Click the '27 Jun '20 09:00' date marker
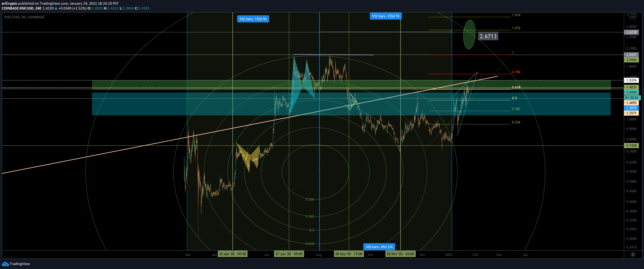This screenshot has height=269, width=644. coord(289,254)
